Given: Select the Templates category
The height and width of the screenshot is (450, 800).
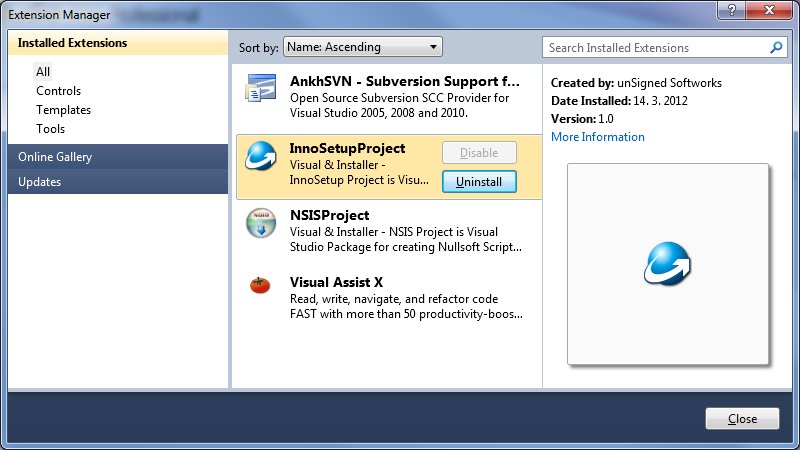Looking at the screenshot, I should [63, 110].
